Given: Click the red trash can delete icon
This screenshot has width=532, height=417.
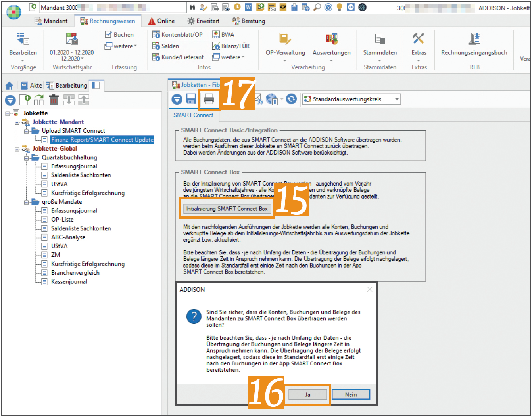Looking at the screenshot, I should coord(54,99).
